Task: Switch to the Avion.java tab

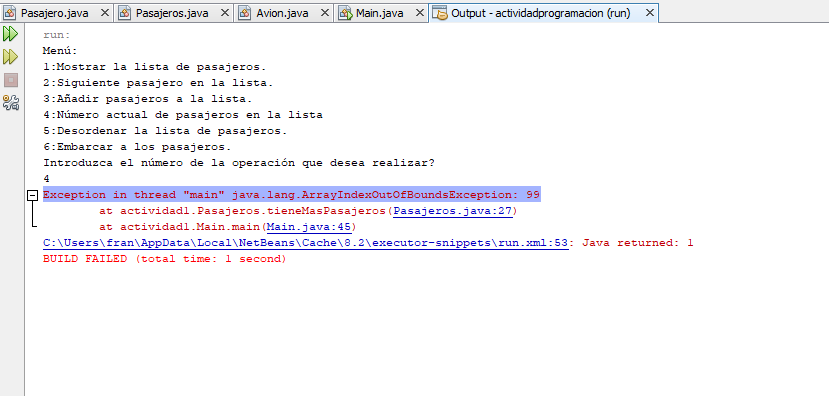Action: pyautogui.click(x=282, y=13)
